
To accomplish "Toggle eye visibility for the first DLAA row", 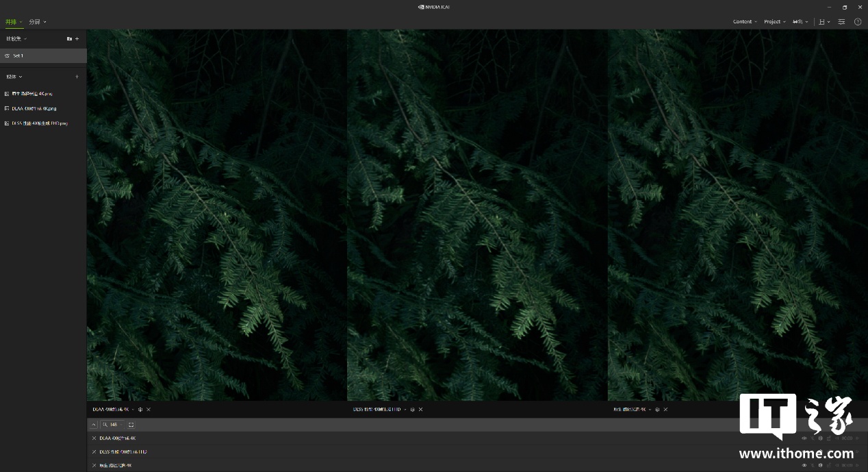I will click(804, 438).
